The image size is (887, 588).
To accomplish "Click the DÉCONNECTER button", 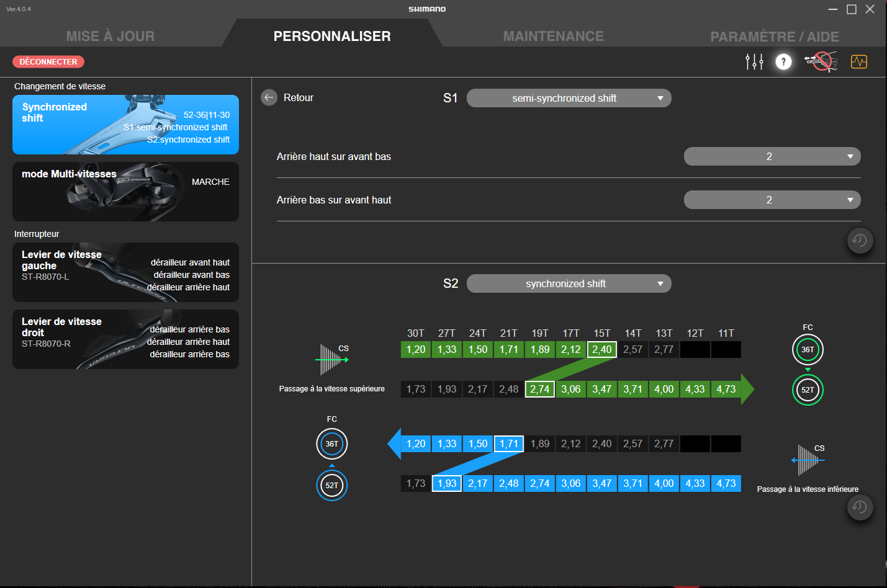I will (48, 62).
